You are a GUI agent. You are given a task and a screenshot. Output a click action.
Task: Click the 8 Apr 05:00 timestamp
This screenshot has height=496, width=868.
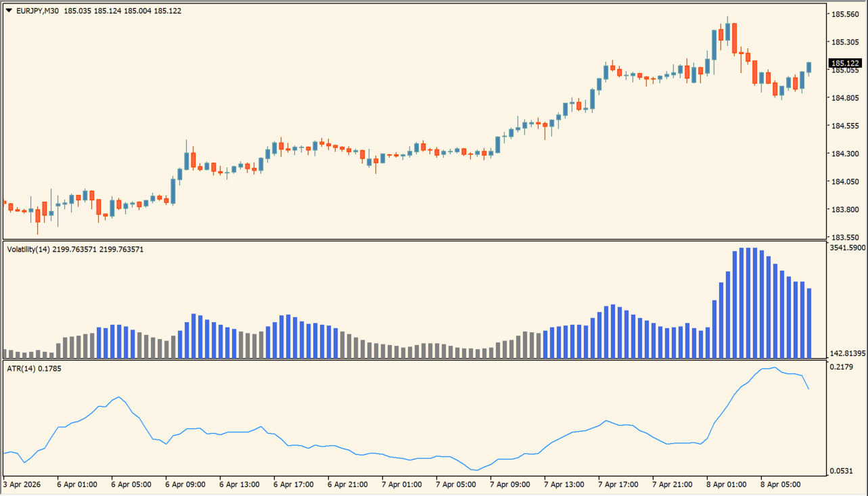pyautogui.click(x=782, y=484)
